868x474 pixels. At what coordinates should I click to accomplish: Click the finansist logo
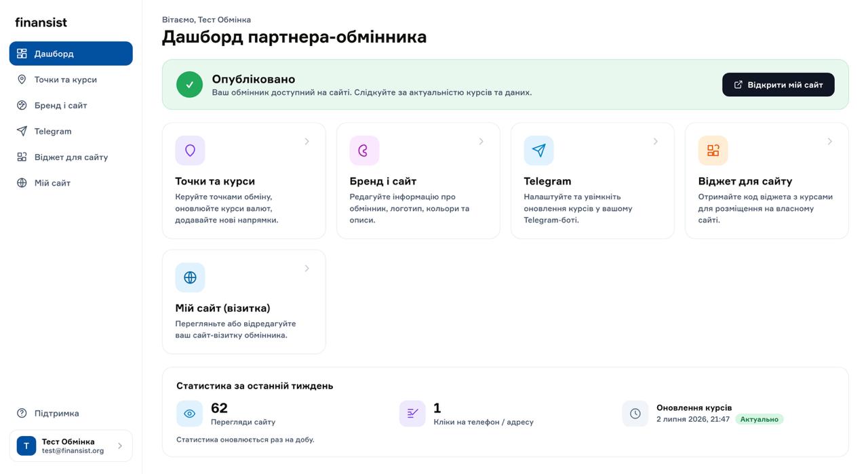[x=41, y=22]
